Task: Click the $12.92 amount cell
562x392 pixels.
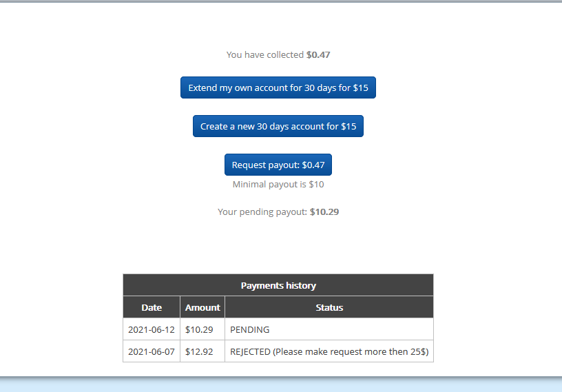Action: [199, 351]
